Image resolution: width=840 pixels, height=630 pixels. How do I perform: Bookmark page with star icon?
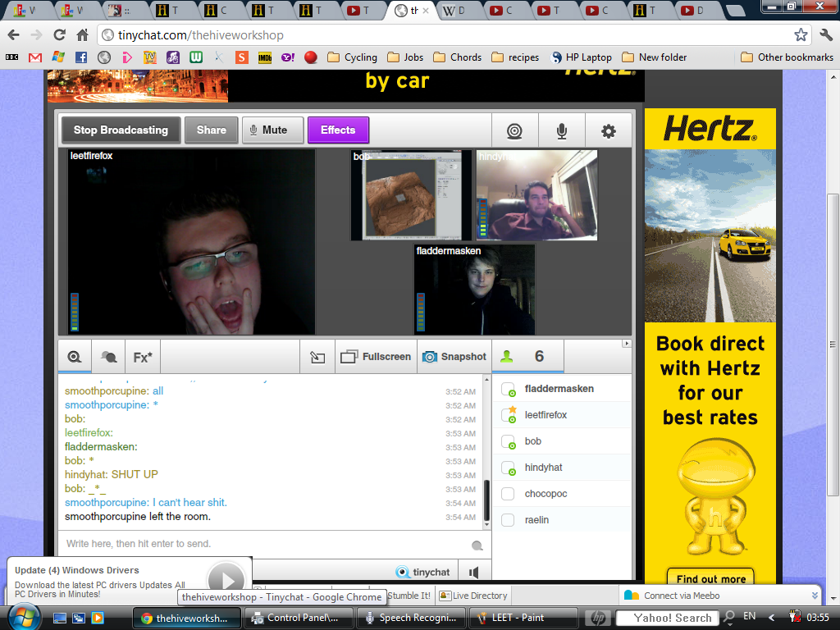point(801,35)
